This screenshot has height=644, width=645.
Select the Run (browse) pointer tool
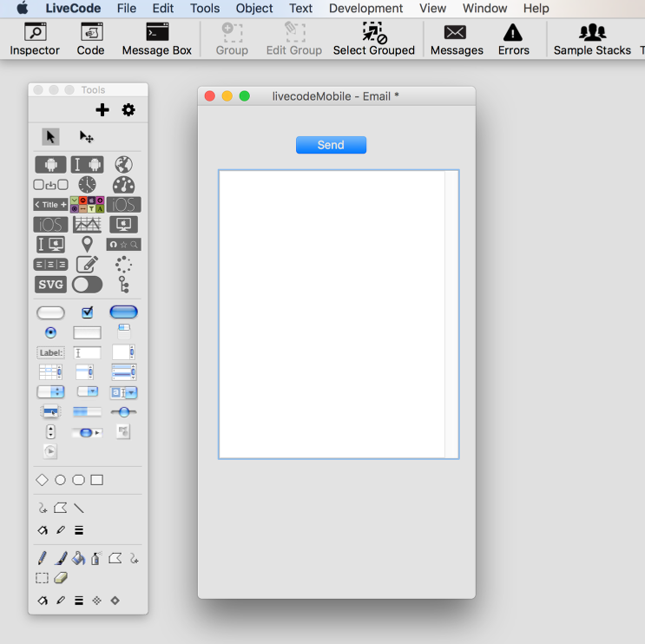50,136
